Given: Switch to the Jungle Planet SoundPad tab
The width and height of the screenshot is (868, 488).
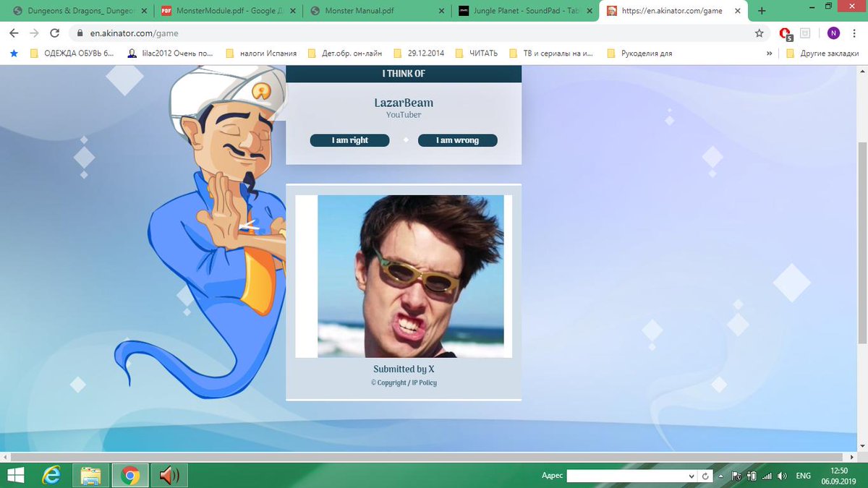Looking at the screenshot, I should [524, 11].
